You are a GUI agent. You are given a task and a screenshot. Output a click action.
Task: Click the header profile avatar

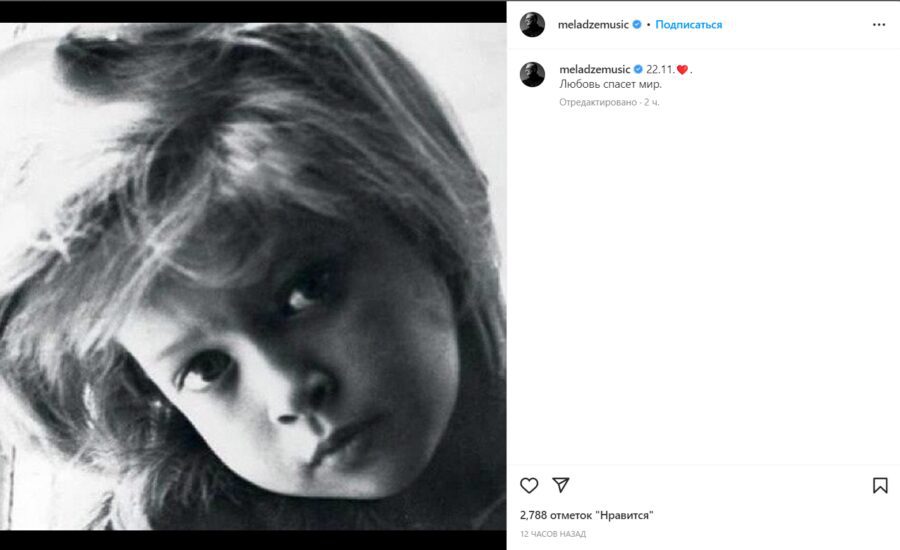(x=532, y=24)
